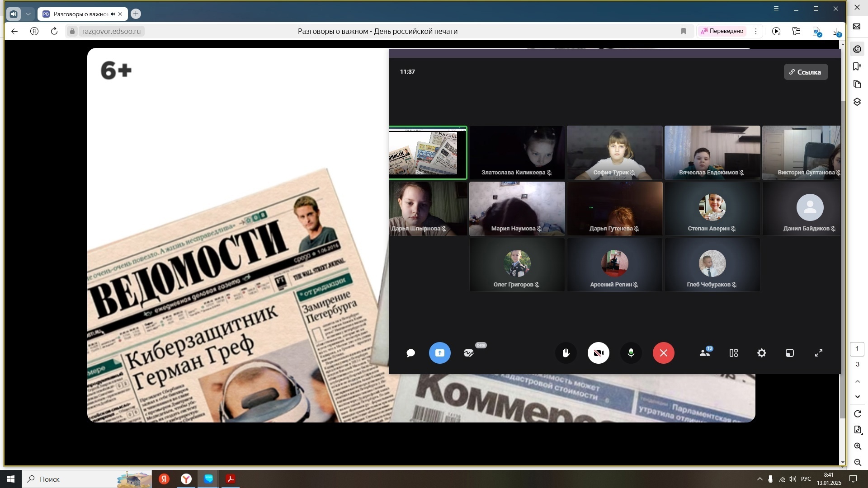Image resolution: width=868 pixels, height=488 pixels.
Task: Click the razgovor.edsoo.ru address field
Action: tap(111, 31)
